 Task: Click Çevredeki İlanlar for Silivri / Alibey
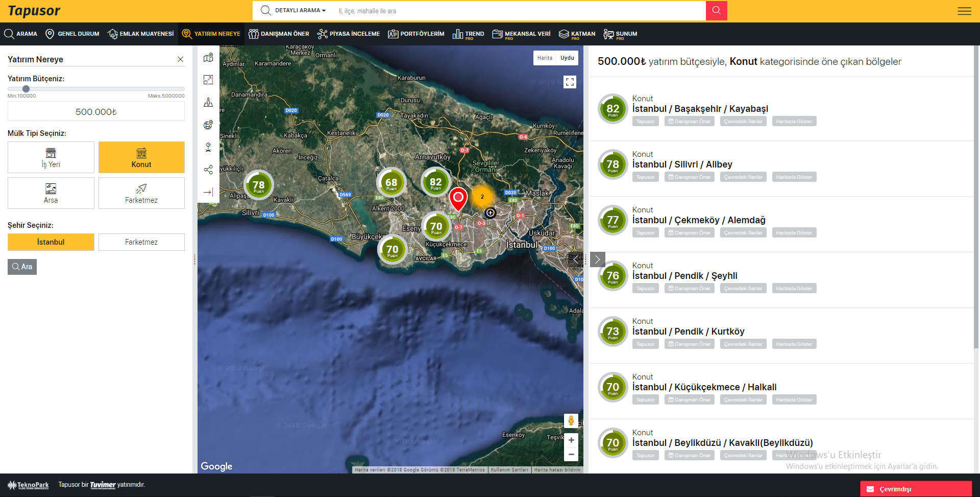pyautogui.click(x=743, y=177)
